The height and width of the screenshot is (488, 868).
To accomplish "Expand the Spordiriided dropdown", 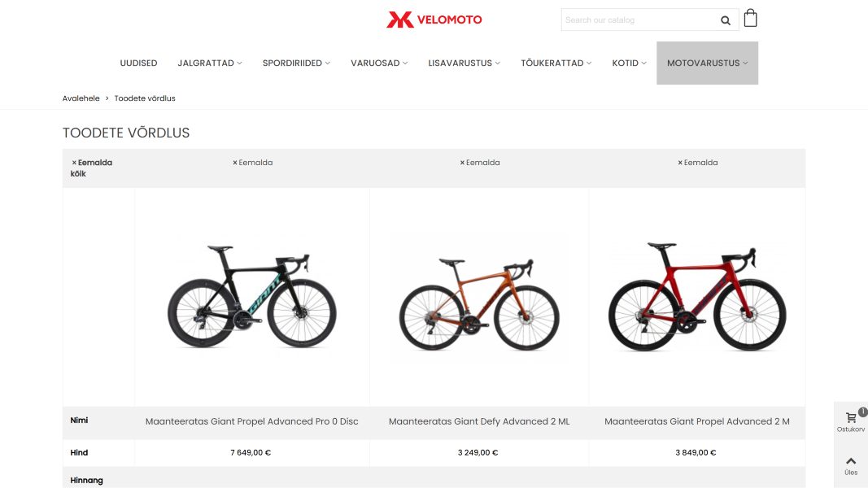I will click(x=296, y=63).
